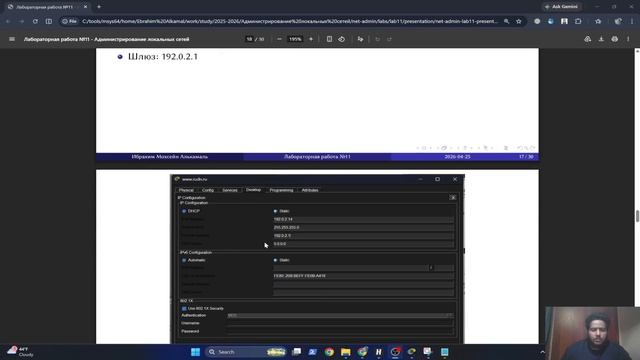The image size is (640, 360).
Task: Save the PDF to Google Drive
Action: coord(587,39)
